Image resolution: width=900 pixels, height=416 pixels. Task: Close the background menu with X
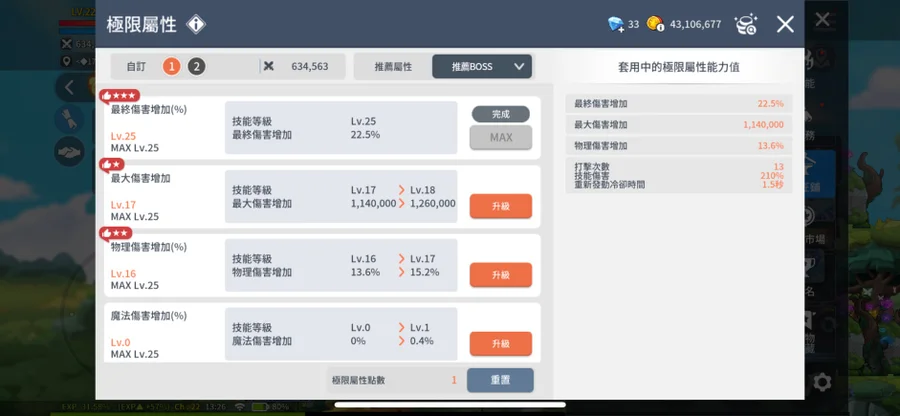(x=823, y=20)
